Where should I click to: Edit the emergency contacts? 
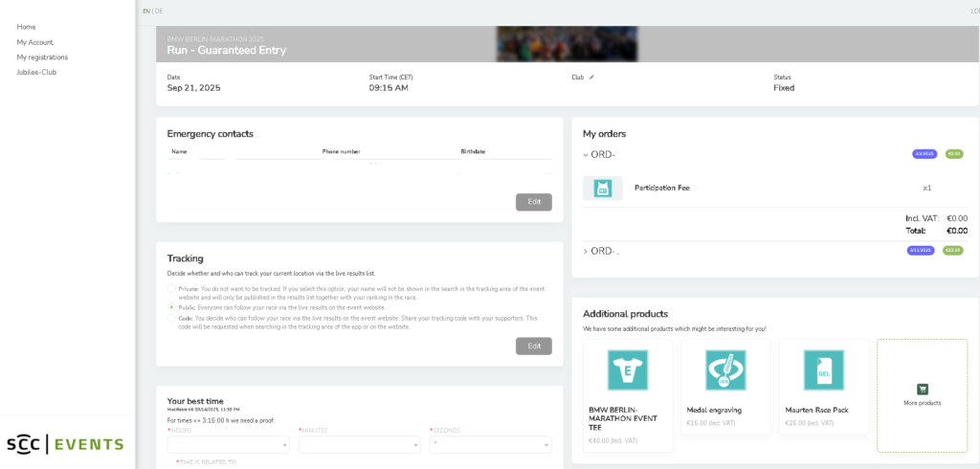click(534, 202)
